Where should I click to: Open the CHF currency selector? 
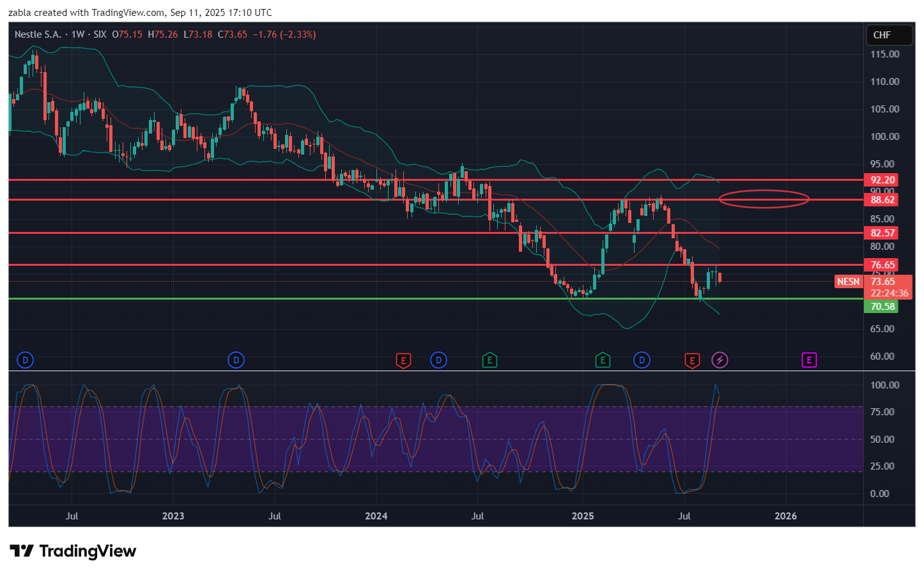(889, 35)
